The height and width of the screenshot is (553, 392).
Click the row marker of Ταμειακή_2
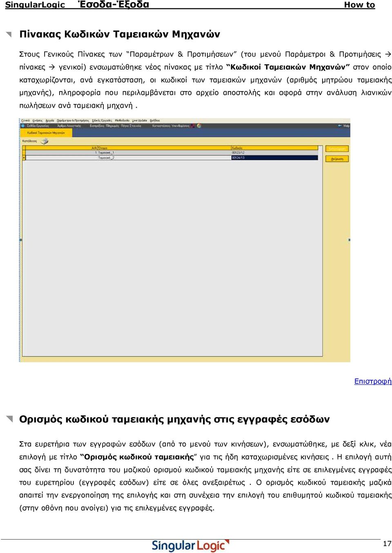(24, 158)
